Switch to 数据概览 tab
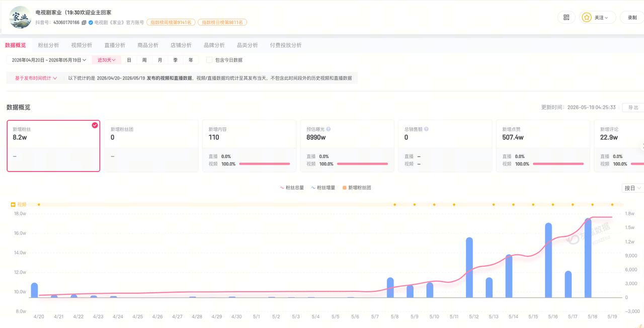 16,45
